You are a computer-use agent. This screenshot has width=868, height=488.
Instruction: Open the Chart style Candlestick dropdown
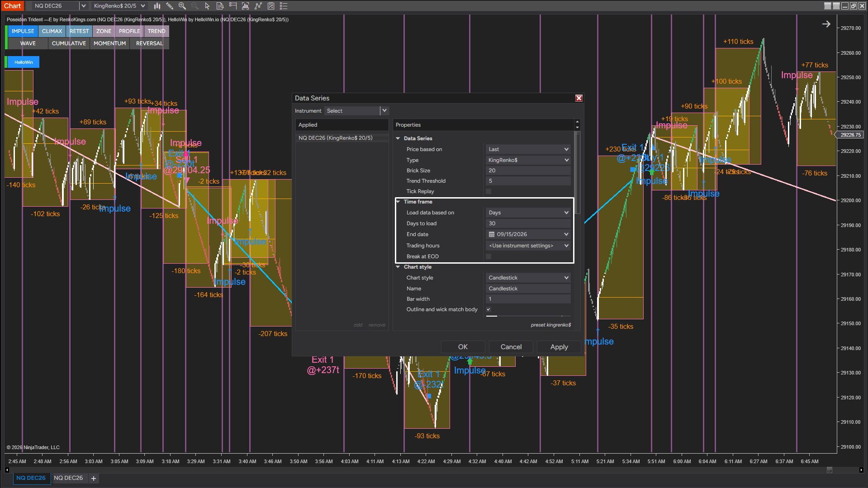coord(528,278)
